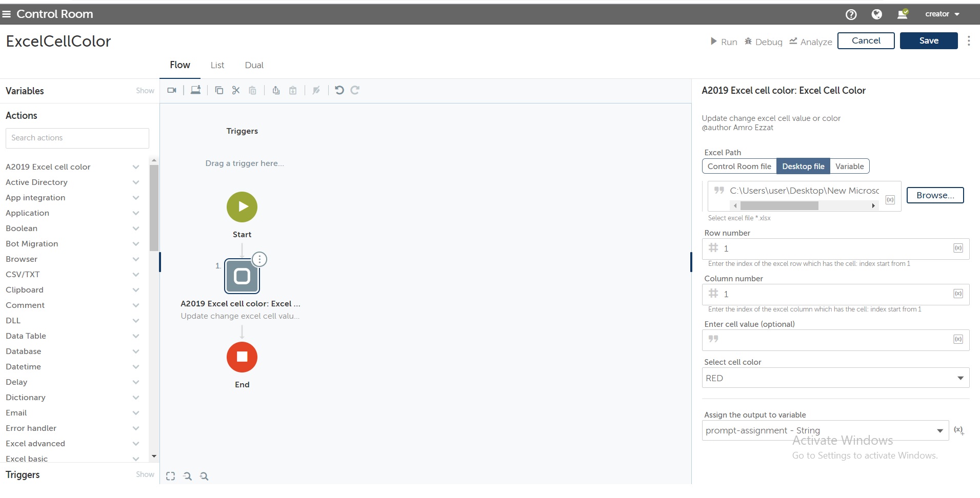Delete the selected action with the first trash icon

pyautogui.click(x=252, y=90)
